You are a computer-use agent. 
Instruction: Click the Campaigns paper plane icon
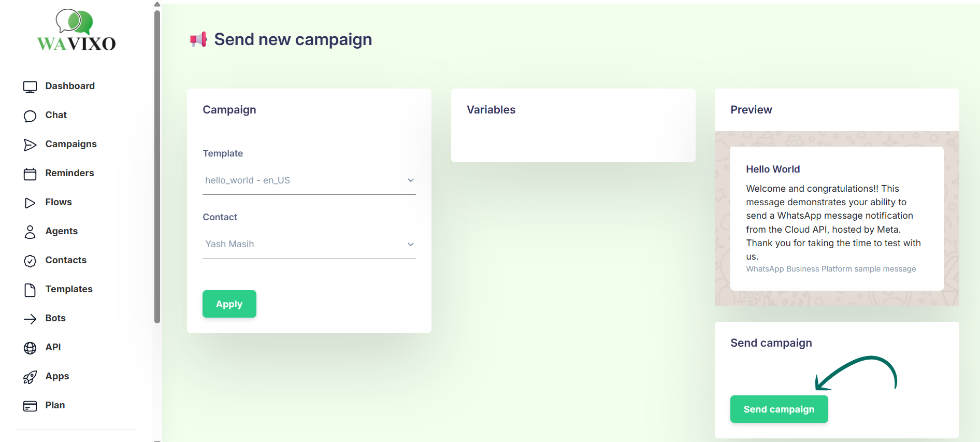click(30, 145)
